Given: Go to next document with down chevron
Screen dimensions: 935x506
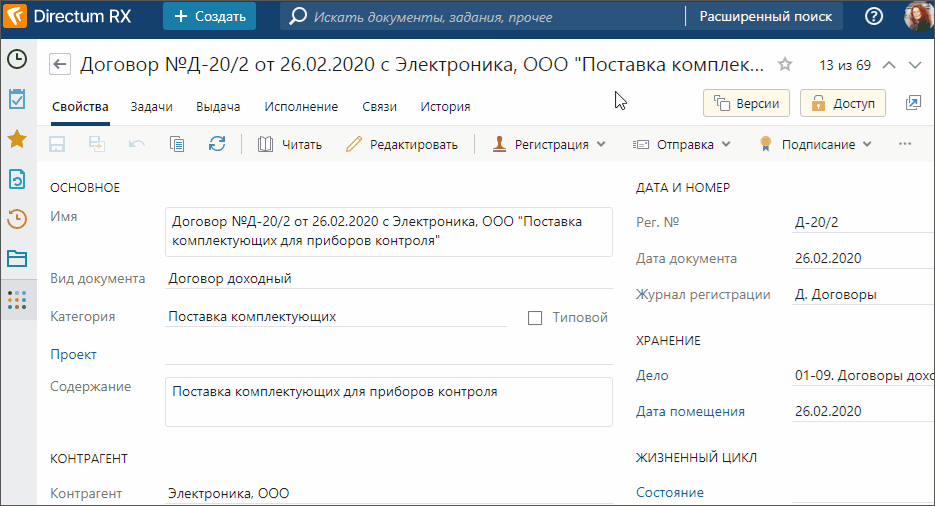Looking at the screenshot, I should (x=915, y=65).
